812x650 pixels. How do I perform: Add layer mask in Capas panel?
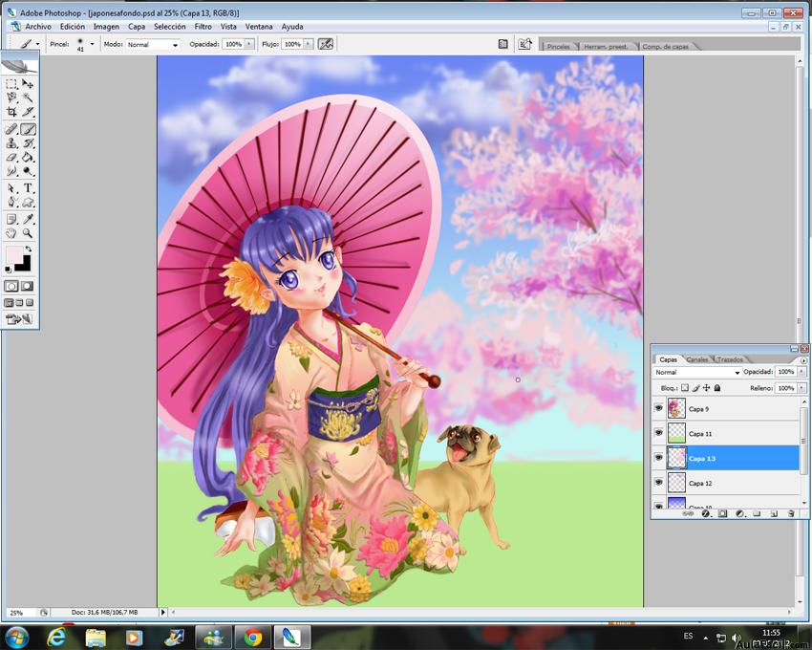pyautogui.click(x=722, y=513)
